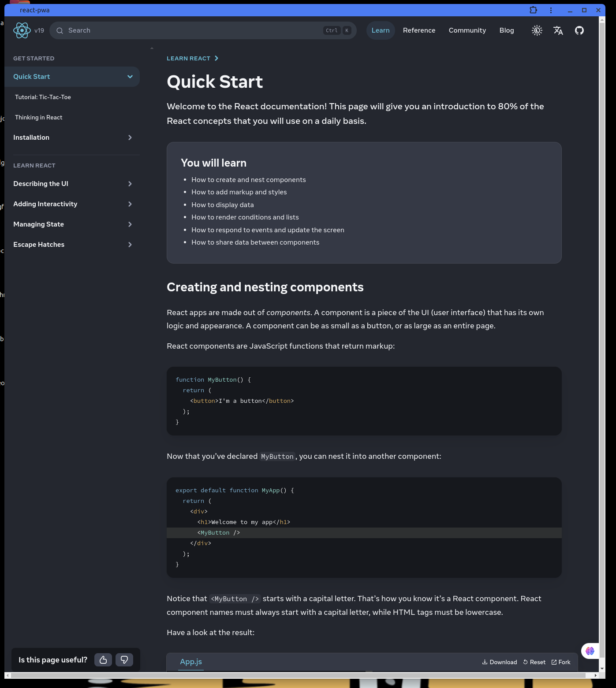Click the 'Have a look at the result:' text

point(210,633)
